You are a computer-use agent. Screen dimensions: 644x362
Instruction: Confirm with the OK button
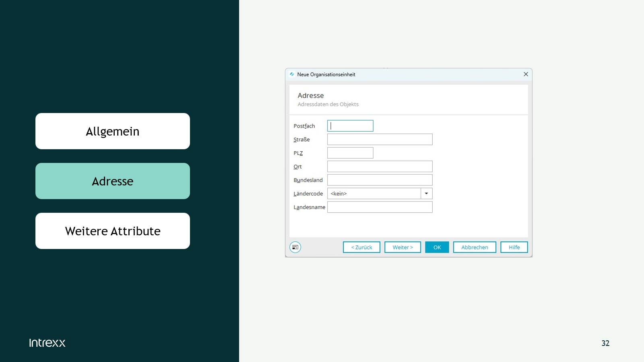point(437,247)
